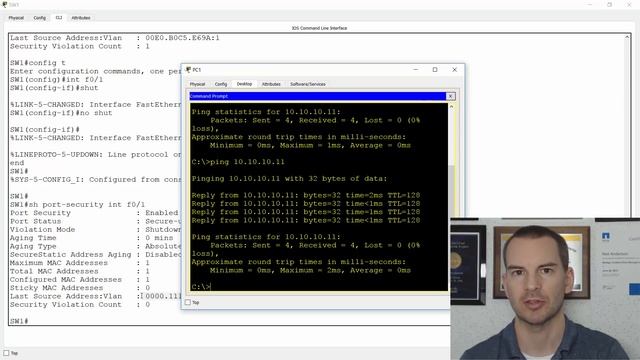This screenshot has width=640, height=360.
Task: Click the C:\> prompt in Command Prompt
Action: click(x=200, y=287)
